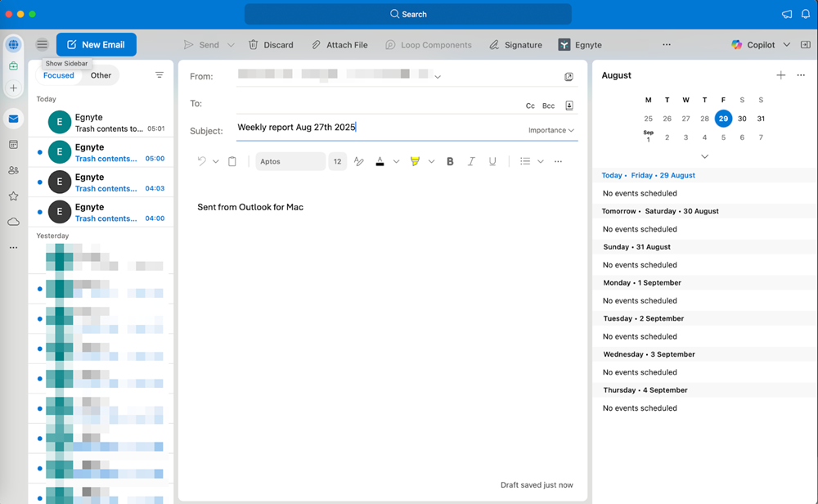
Task: Open the Calendar icon in left sidebar
Action: [x=13, y=145]
